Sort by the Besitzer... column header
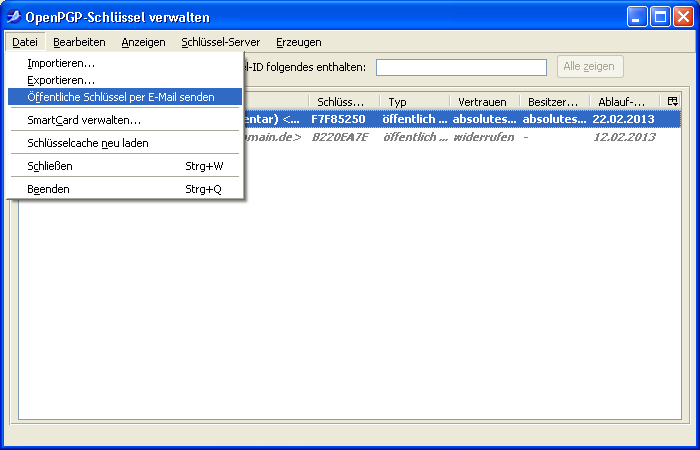This screenshot has width=700, height=450. 555,102
